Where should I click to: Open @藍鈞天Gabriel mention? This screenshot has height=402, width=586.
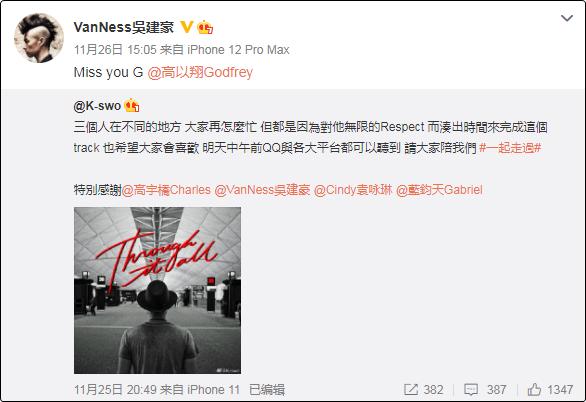tap(439, 190)
